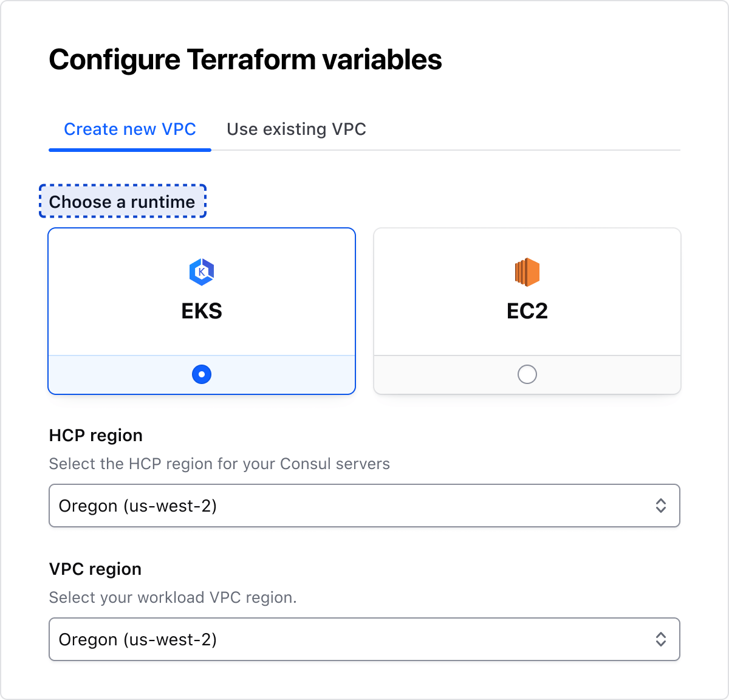Image resolution: width=729 pixels, height=700 pixels.
Task: Click the EKS card title text
Action: point(202,311)
